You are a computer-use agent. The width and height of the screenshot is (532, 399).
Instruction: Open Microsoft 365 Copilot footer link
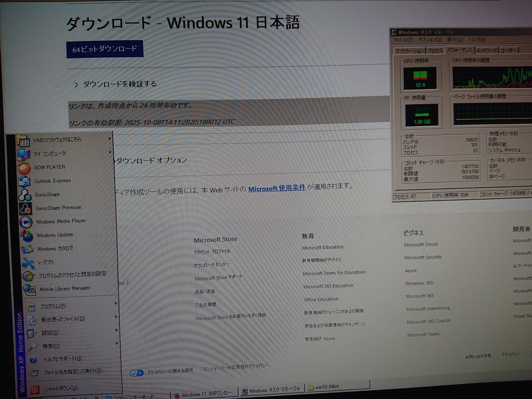coord(428,321)
